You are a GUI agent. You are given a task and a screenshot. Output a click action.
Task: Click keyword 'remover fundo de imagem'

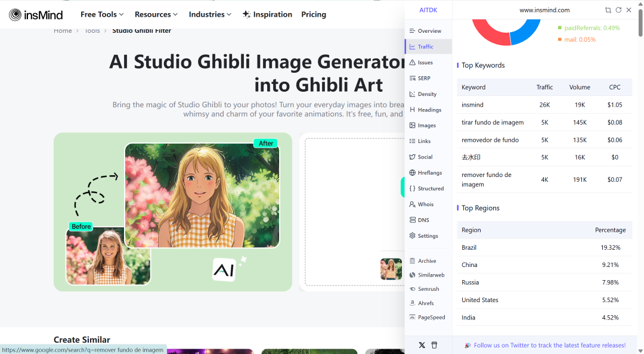487,179
